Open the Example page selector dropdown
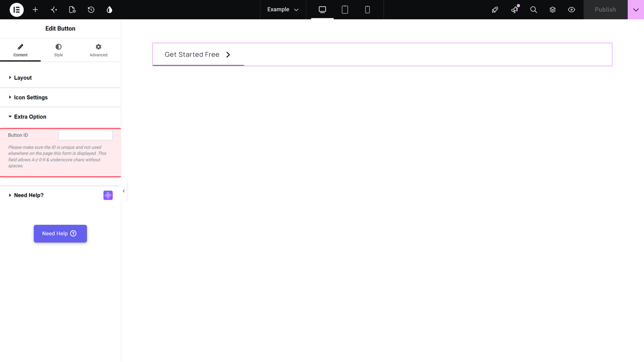This screenshot has width=644, height=362. point(283,10)
